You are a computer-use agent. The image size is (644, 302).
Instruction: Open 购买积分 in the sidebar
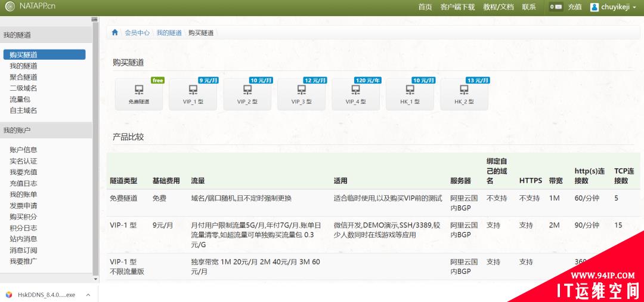point(23,217)
